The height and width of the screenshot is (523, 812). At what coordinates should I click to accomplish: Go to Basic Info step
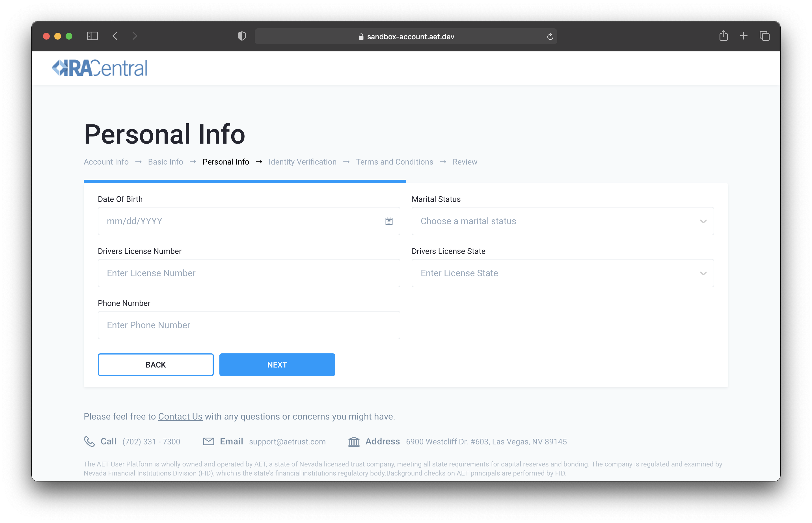point(165,162)
